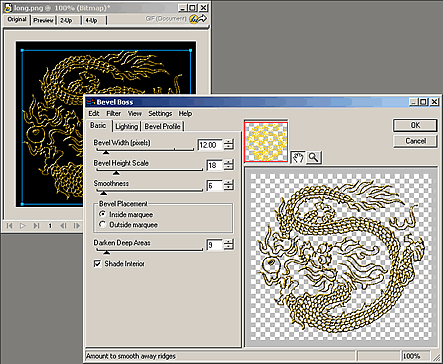Click the Bevel Width slider handle
The image size is (443, 364).
106,152
